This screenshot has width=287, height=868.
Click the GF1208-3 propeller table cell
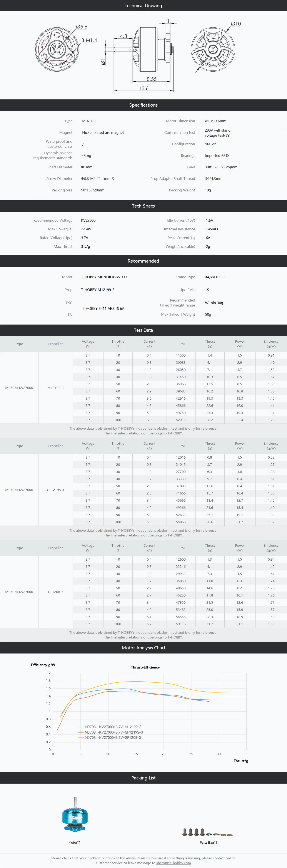tap(56, 592)
